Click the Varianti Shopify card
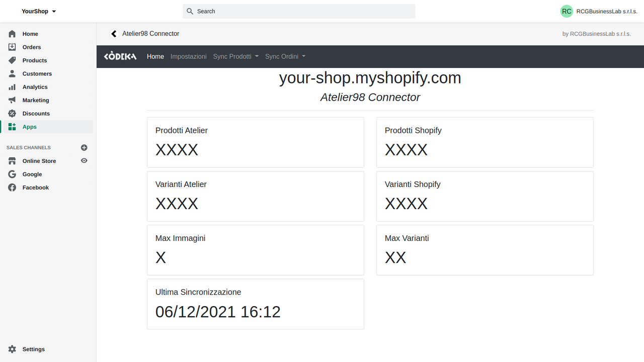This screenshot has height=362, width=644. click(485, 196)
